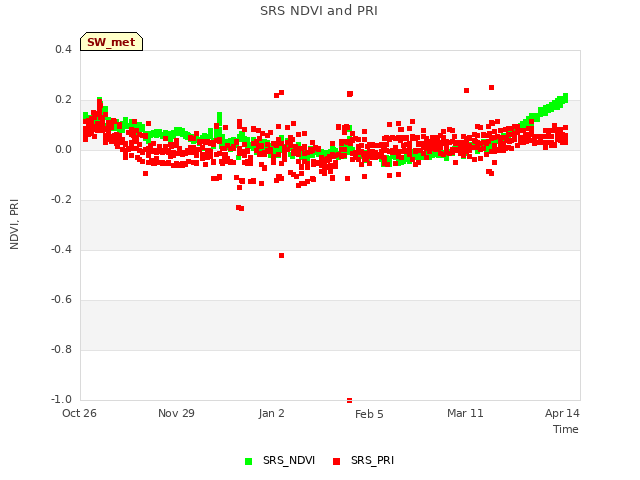
Task: Click the -0.8 y-axis tick label
Action: (x=61, y=349)
